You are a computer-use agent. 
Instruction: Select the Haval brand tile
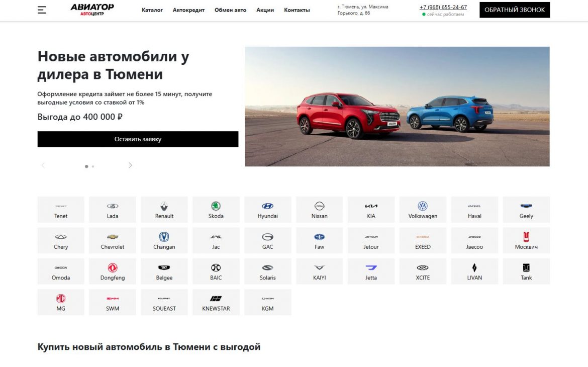point(475,210)
